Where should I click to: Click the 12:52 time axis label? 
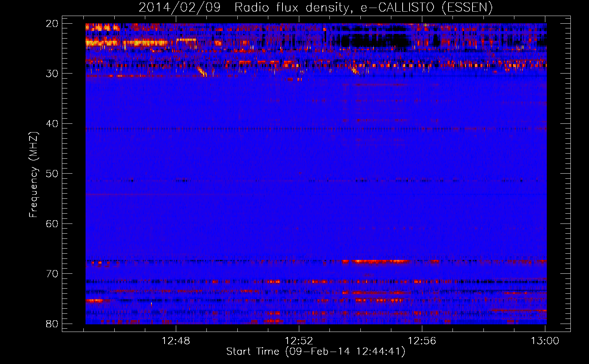click(x=299, y=341)
